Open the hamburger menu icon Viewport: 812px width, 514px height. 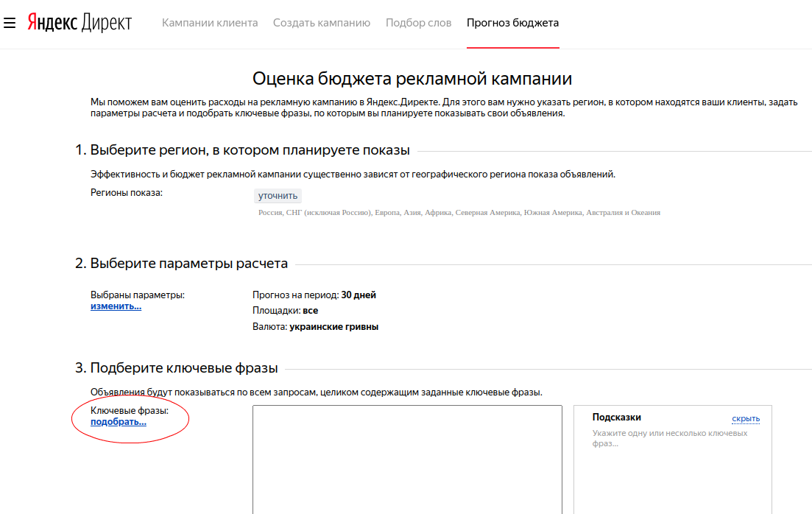coord(10,23)
